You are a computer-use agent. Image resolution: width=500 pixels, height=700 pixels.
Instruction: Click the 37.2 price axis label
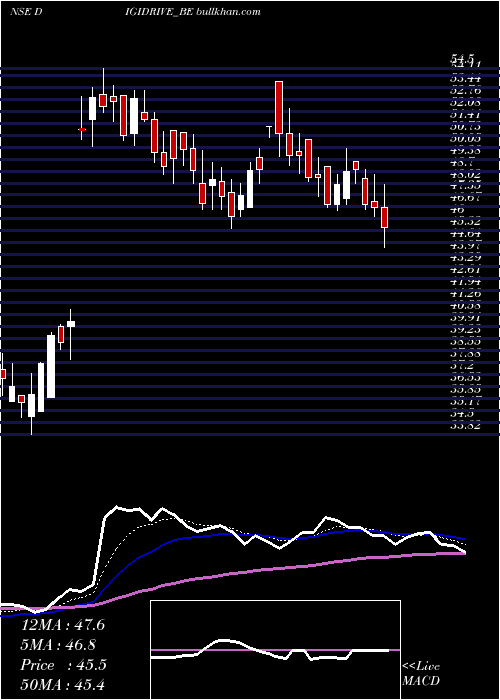point(462,366)
